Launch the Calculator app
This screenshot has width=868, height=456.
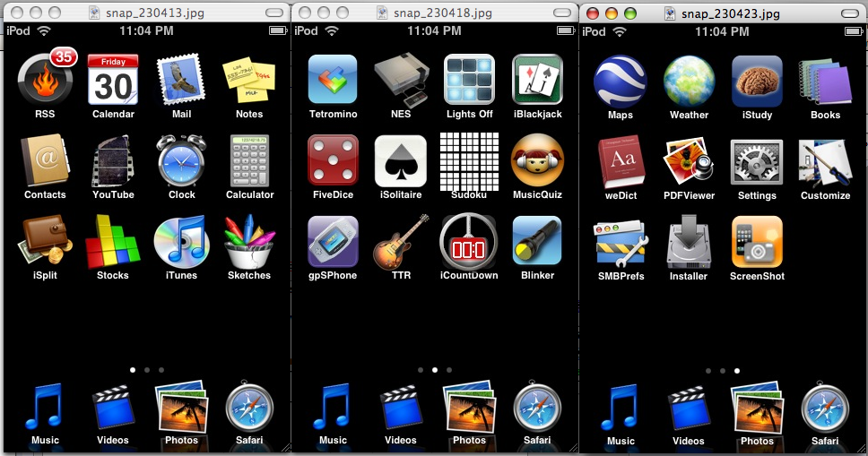tap(249, 160)
